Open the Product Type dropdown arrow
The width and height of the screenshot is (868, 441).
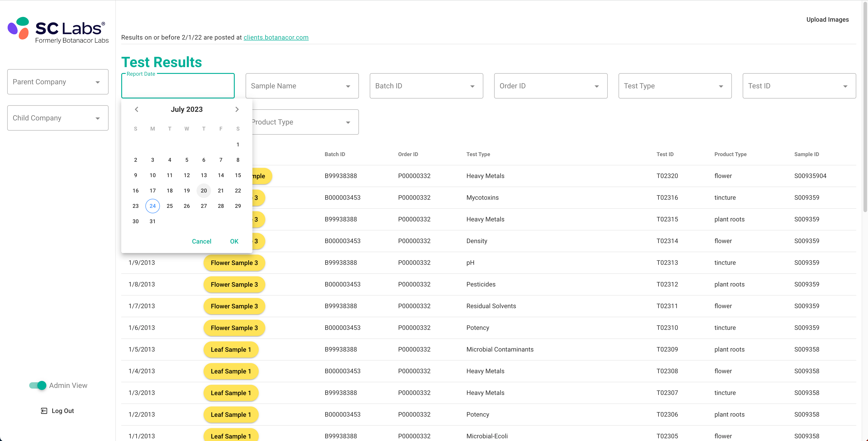click(x=348, y=122)
